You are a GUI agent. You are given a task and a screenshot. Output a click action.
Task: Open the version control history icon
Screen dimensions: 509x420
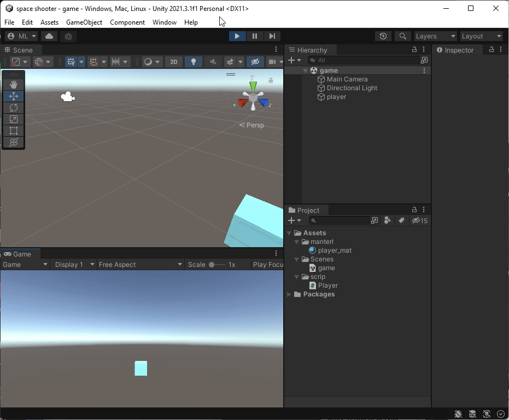tap(383, 36)
